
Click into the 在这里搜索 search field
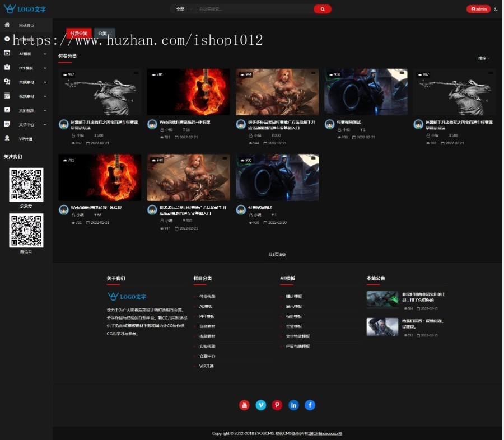click(x=254, y=9)
